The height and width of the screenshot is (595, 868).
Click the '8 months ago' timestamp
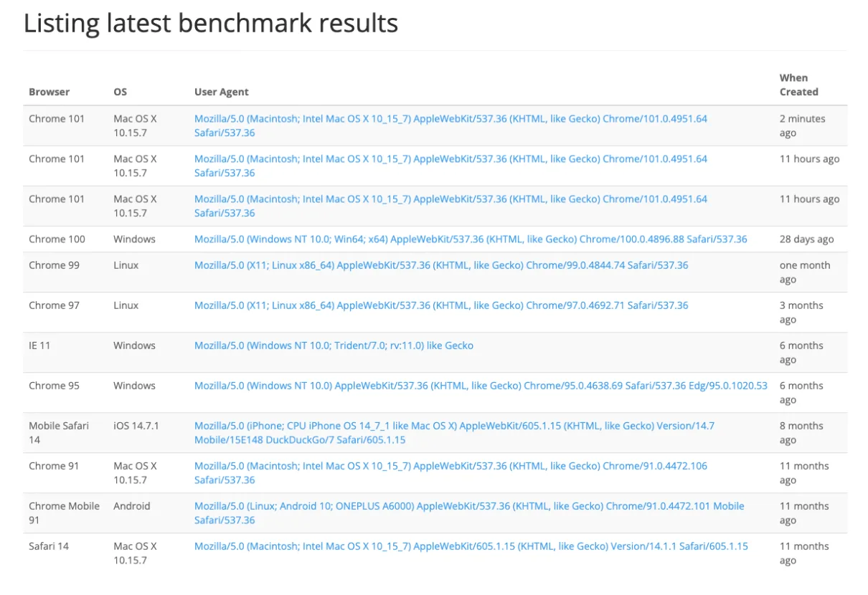point(801,432)
